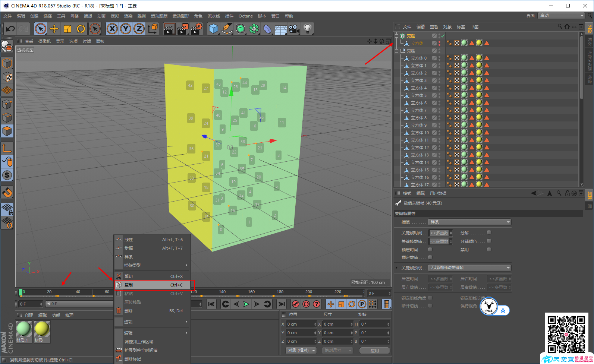Viewport: 594px width, 364px height.
Task: Choose Copy in the context menu
Action: (153, 285)
